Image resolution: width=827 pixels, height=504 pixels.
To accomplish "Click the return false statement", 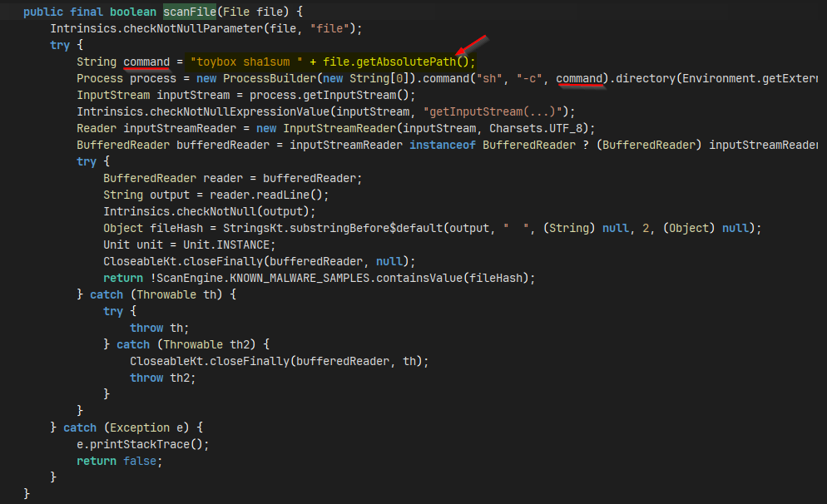I will pyautogui.click(x=119, y=461).
